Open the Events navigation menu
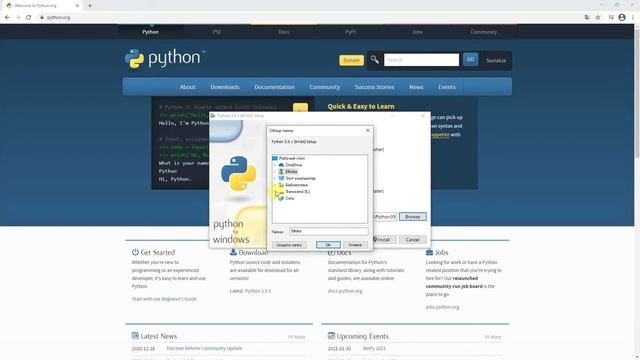Screen dimensions: 640x360 [447, 87]
